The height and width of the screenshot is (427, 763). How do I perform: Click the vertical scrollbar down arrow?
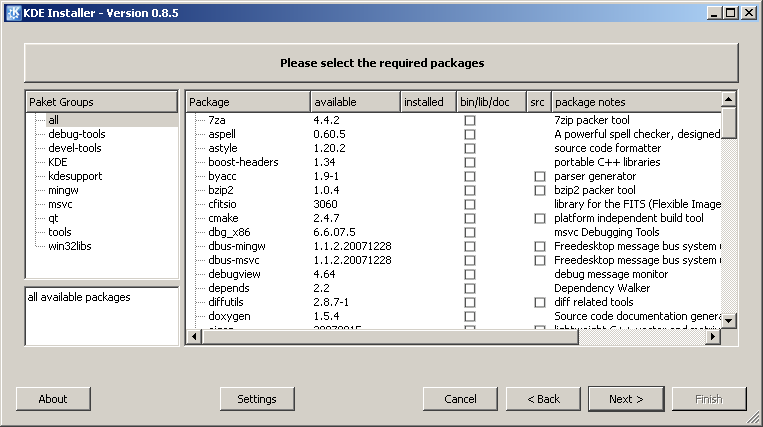(x=728, y=320)
